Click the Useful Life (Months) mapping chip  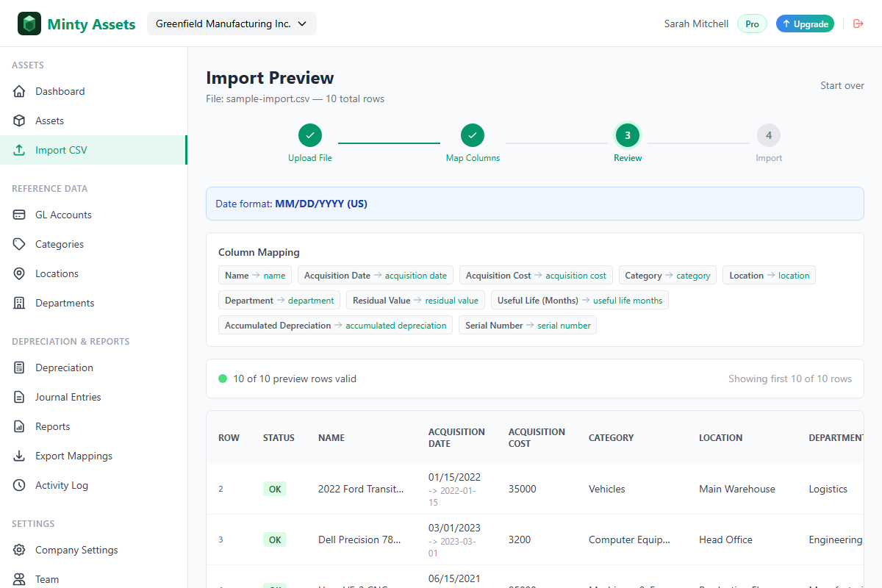pyautogui.click(x=580, y=301)
